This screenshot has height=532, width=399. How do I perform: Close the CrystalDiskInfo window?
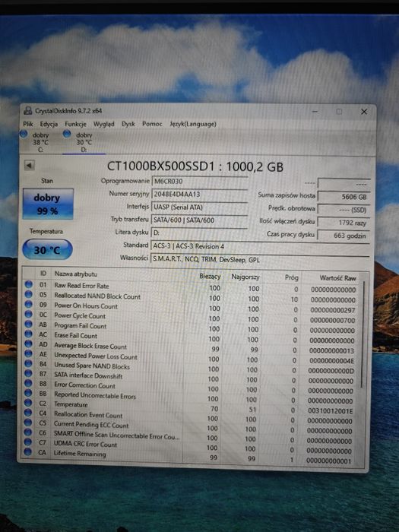tap(364, 112)
